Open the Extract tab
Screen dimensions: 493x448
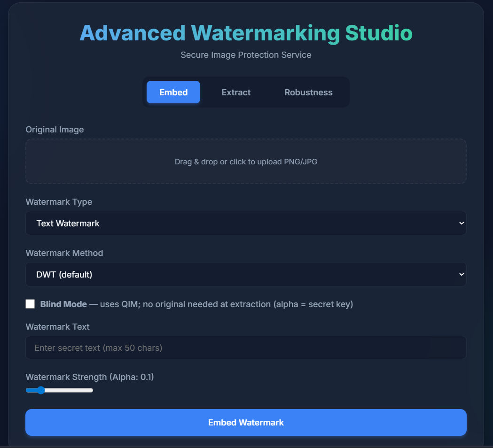[236, 92]
